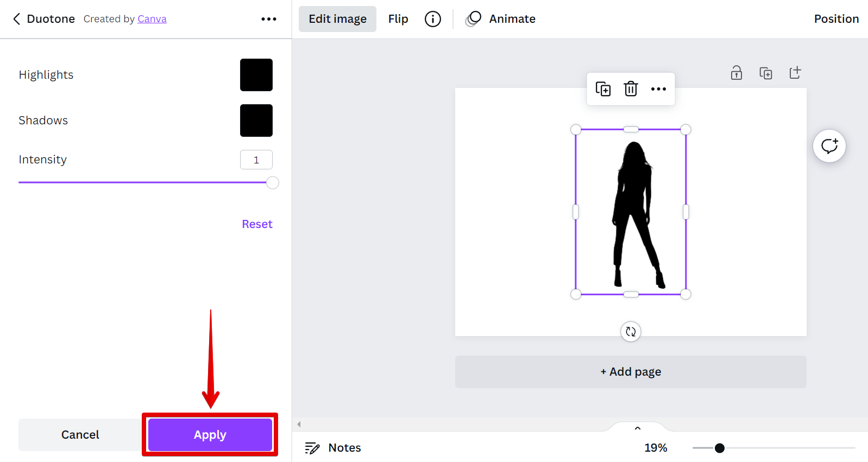
Task: Click the image info icon
Action: [433, 19]
